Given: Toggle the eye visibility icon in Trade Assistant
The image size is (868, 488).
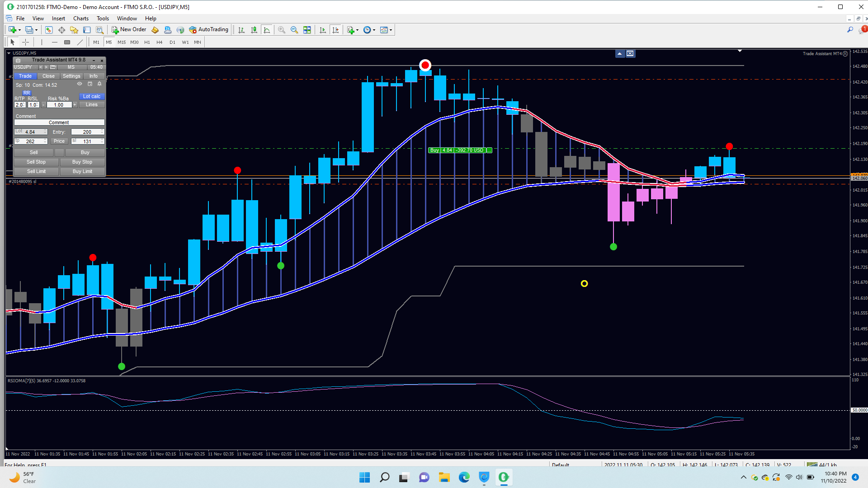Looking at the screenshot, I should point(80,84).
